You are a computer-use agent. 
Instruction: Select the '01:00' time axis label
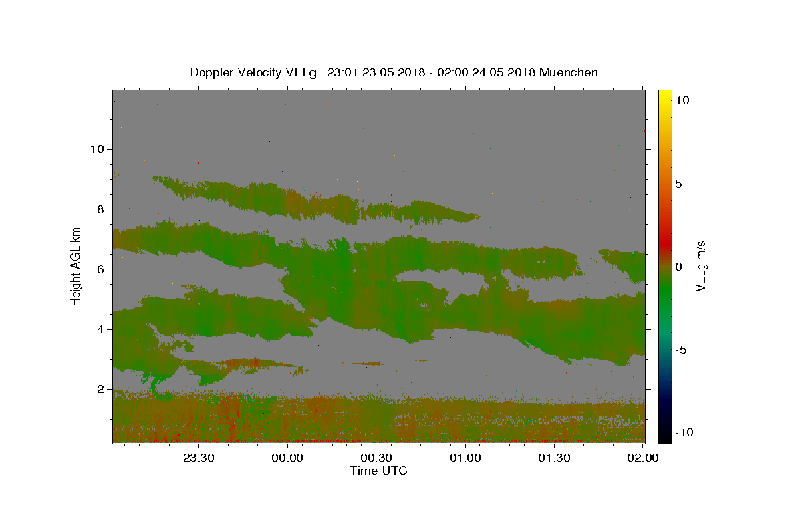465,458
